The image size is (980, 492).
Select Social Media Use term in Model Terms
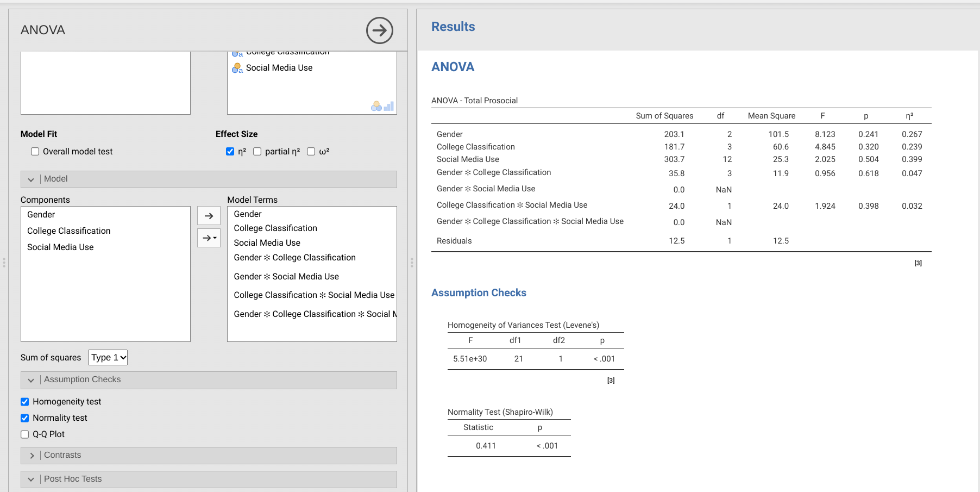[x=267, y=243]
